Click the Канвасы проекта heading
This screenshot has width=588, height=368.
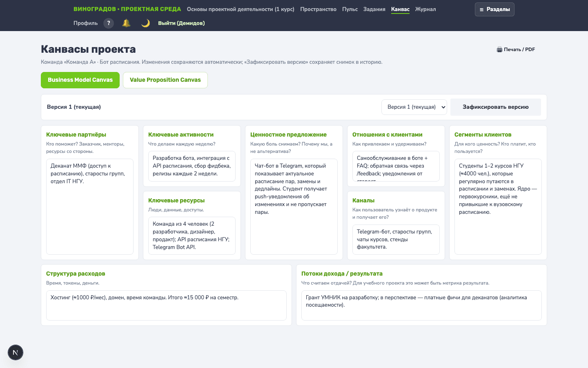tap(88, 49)
